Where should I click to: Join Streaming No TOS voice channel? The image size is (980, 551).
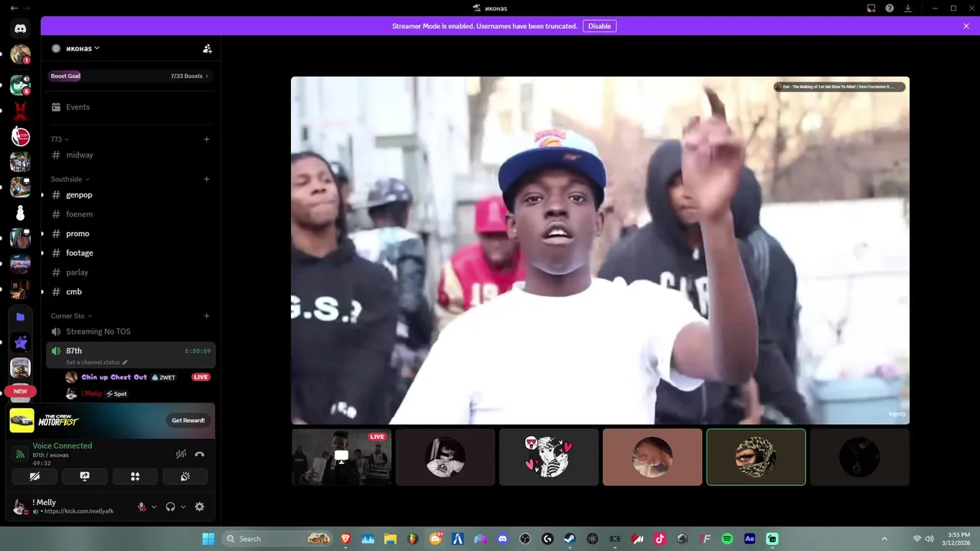132,331
